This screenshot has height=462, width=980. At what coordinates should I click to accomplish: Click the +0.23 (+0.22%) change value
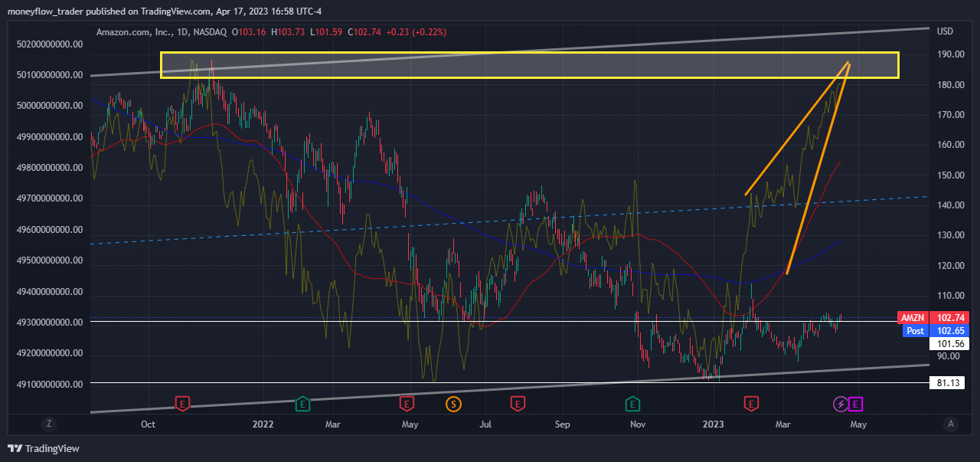pos(416,32)
